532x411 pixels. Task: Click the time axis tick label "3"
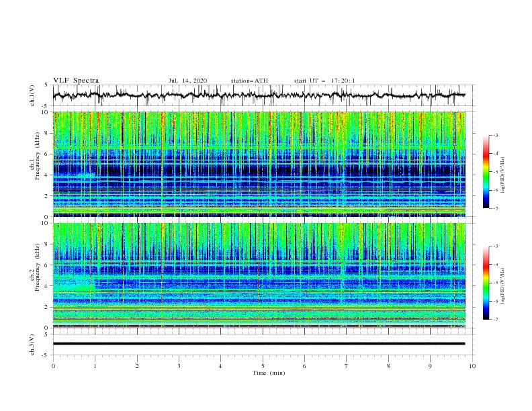(179, 366)
